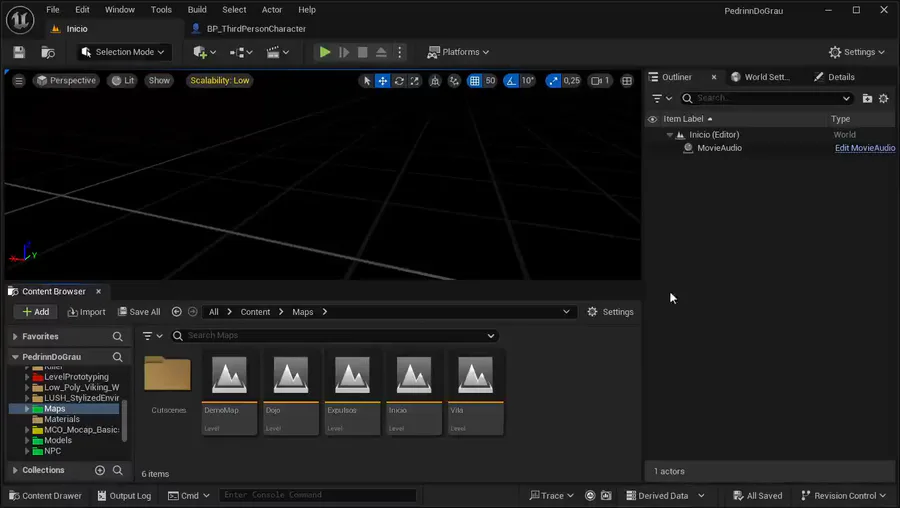Screen dimensions: 900x508
Task: Toggle rotation angle snapping
Action: coord(511,81)
